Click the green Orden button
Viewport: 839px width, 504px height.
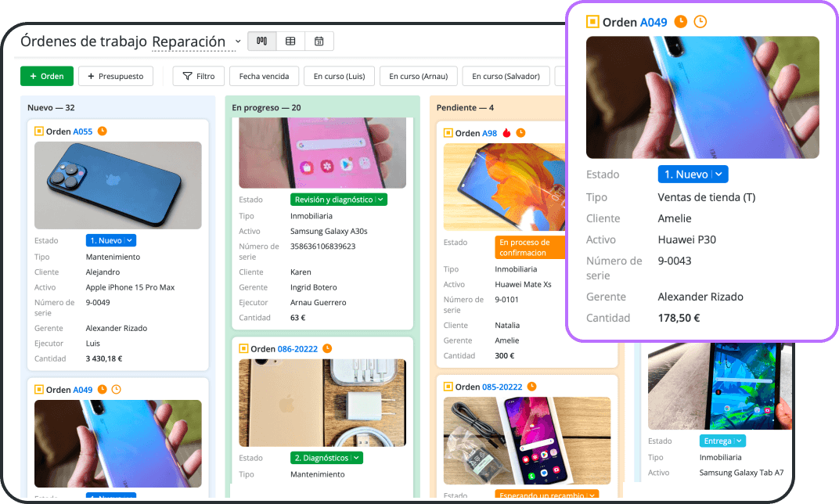[46, 76]
